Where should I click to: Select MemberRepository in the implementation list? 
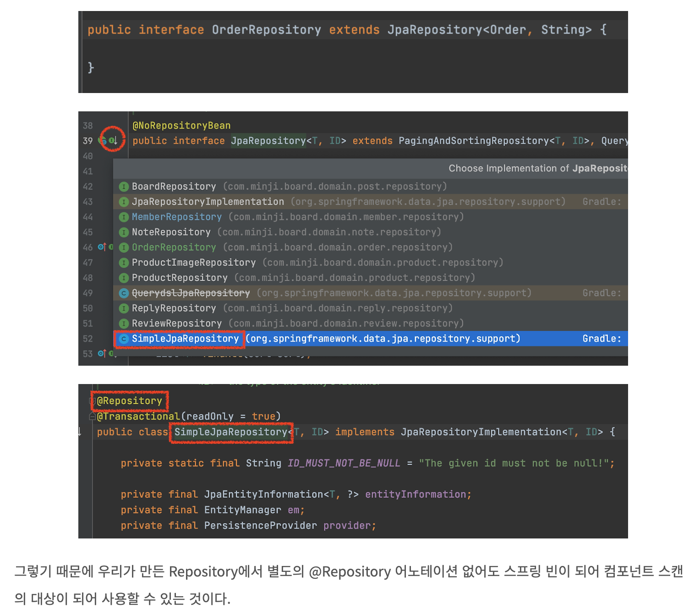177,217
